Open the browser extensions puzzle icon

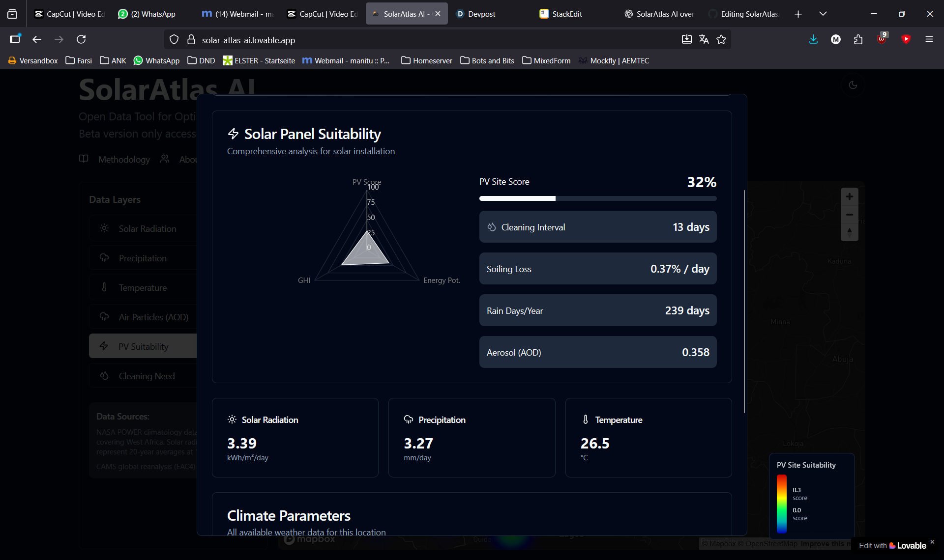pos(858,39)
